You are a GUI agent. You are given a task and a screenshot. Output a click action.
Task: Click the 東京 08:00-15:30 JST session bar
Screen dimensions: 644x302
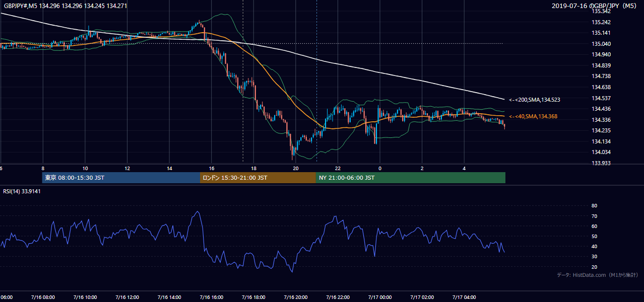click(x=121, y=178)
